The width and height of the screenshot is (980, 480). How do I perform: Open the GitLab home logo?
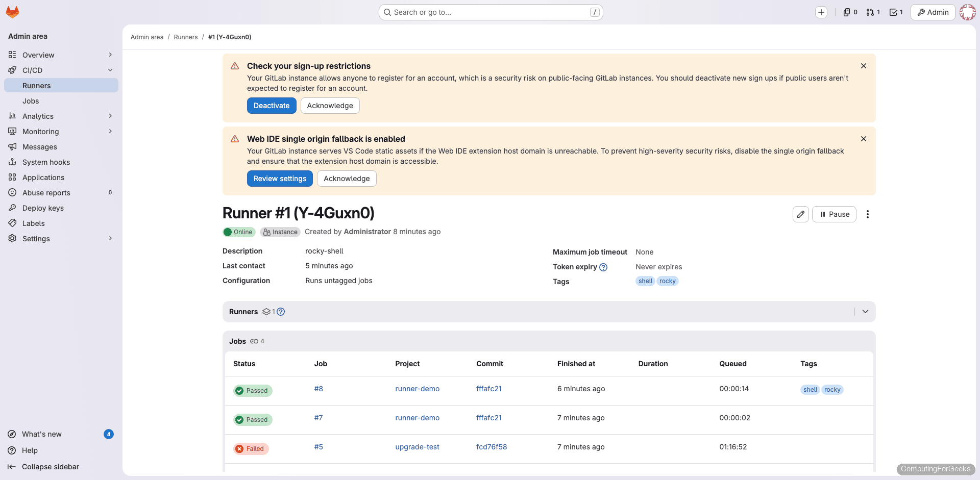[x=12, y=12]
